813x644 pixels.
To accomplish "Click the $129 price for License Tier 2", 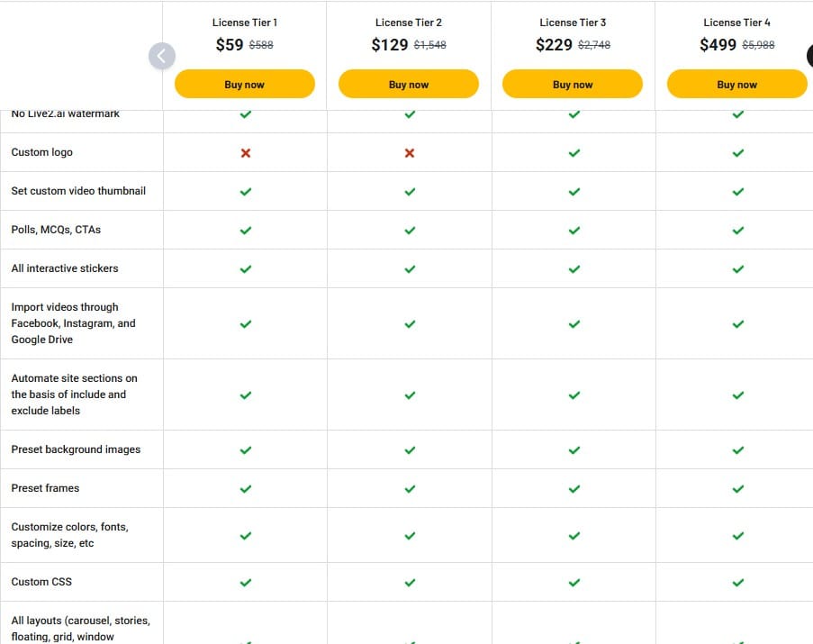I will click(x=387, y=42).
